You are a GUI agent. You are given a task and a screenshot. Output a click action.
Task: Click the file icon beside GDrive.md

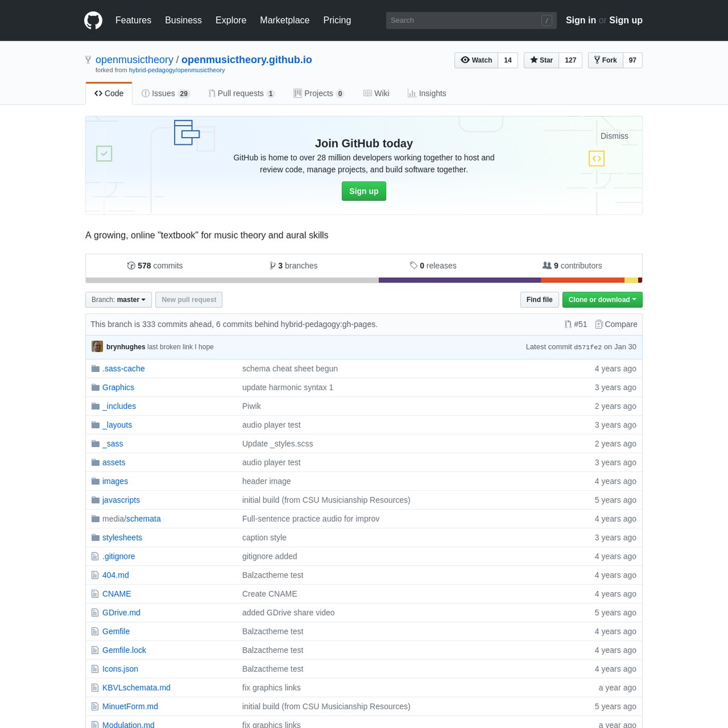click(95, 613)
